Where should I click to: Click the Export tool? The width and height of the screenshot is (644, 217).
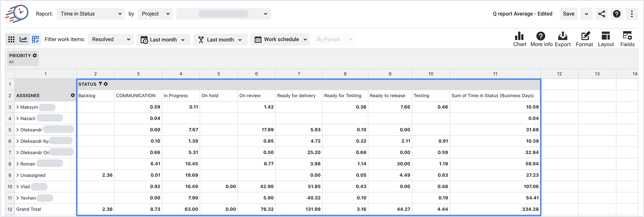pyautogui.click(x=563, y=39)
